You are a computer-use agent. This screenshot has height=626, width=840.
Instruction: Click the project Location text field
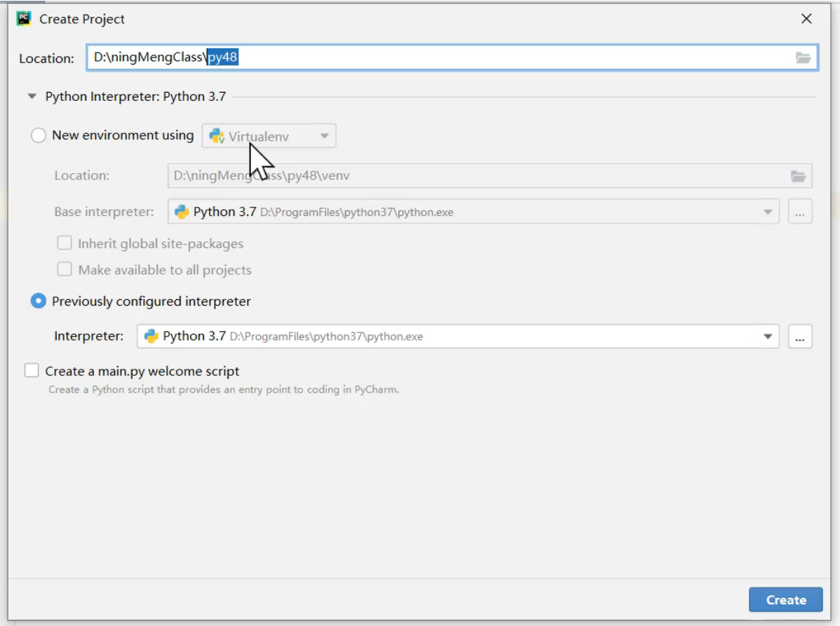coord(491,58)
